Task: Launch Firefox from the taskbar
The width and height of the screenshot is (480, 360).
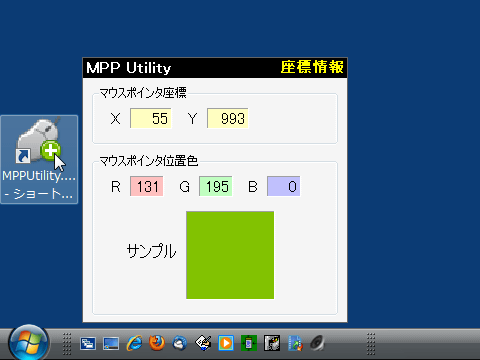Action: point(157,343)
